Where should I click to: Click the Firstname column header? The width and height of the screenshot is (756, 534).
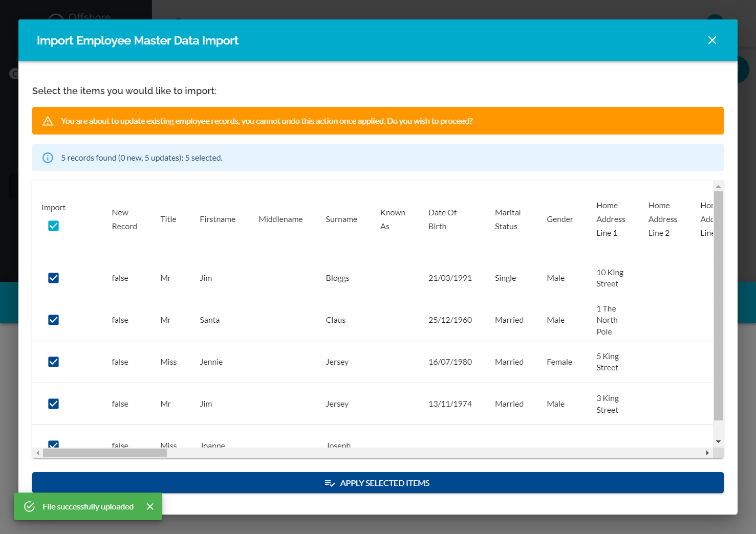(218, 219)
